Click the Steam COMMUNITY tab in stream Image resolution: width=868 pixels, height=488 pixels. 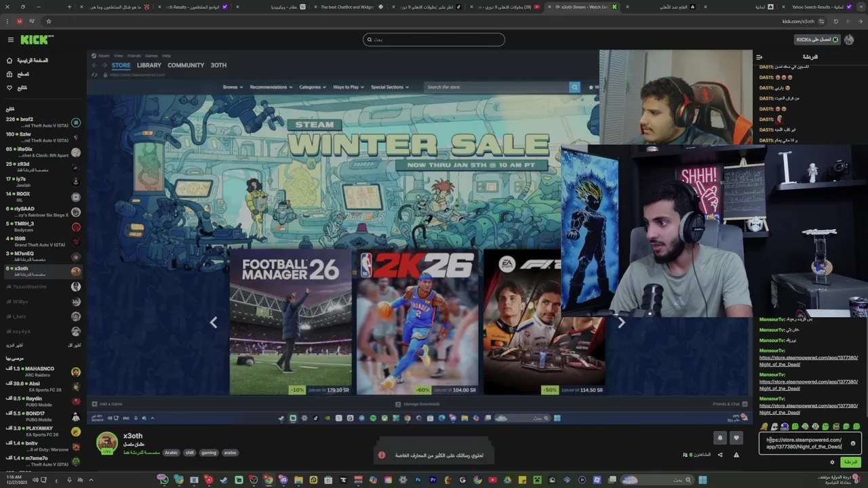[x=186, y=66]
